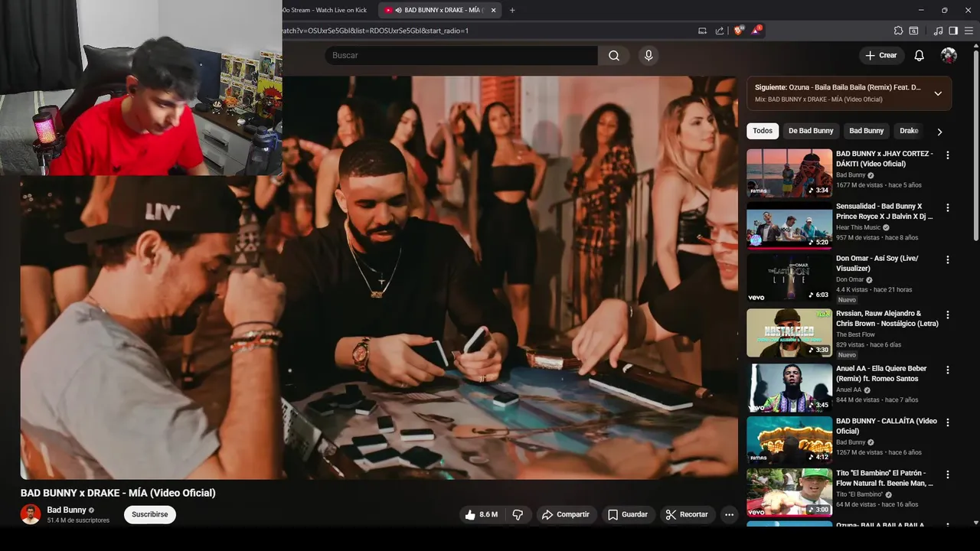Open the Nostálgico video thumbnail
Viewport: 980px width, 551px height.
789,333
